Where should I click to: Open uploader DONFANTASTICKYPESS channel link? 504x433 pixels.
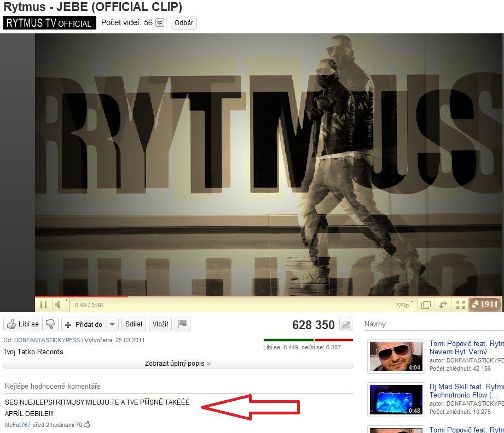(x=47, y=340)
